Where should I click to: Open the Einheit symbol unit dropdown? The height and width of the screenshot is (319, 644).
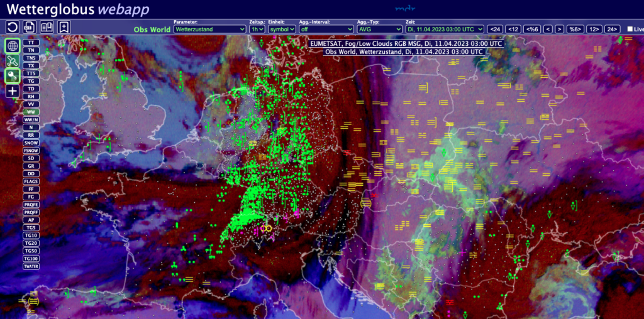tap(282, 29)
